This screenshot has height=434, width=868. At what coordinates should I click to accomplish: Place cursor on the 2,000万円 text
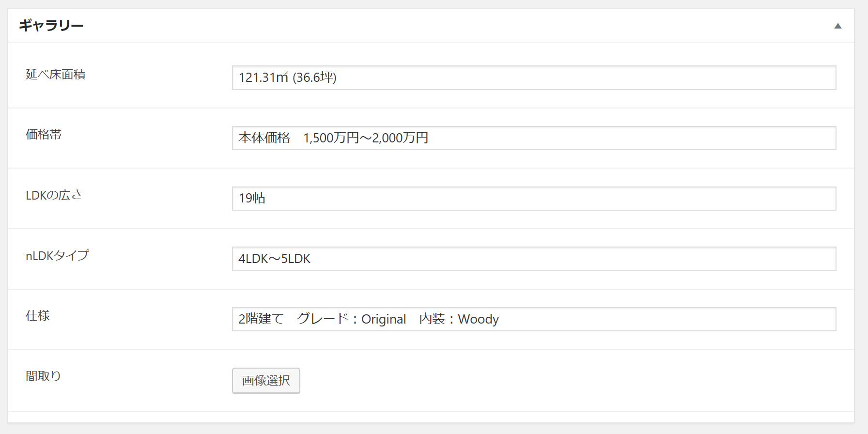[x=401, y=138]
